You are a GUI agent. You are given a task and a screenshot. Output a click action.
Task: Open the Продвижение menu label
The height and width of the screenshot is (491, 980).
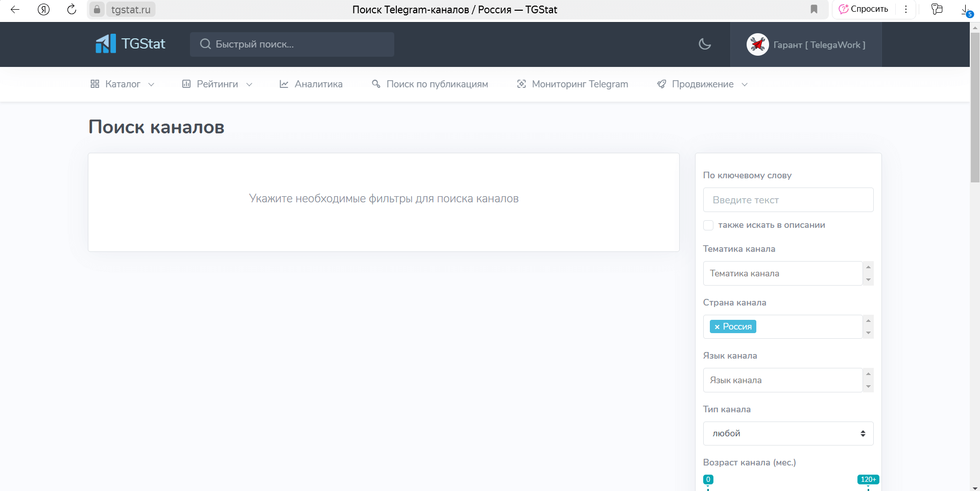coord(703,84)
